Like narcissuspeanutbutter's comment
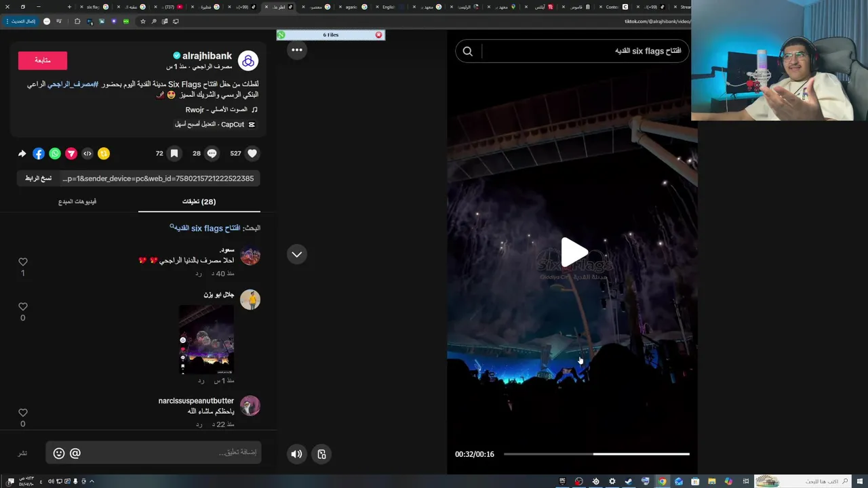The width and height of the screenshot is (868, 488). coord(22,412)
